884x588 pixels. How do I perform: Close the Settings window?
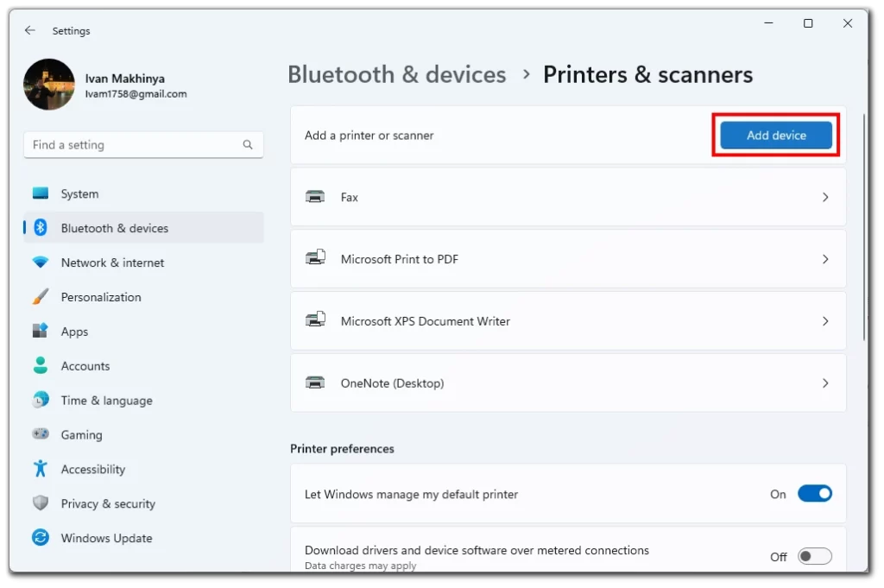click(848, 23)
